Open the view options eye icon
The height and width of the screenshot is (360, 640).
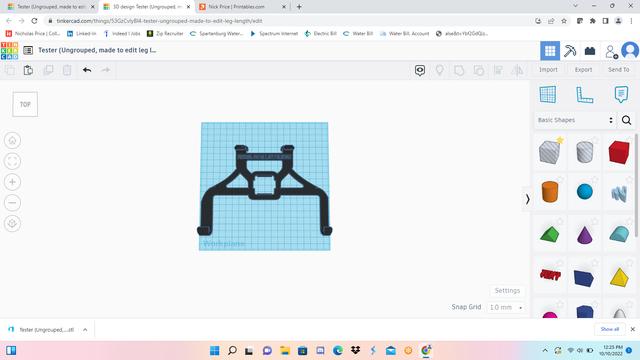click(420, 70)
